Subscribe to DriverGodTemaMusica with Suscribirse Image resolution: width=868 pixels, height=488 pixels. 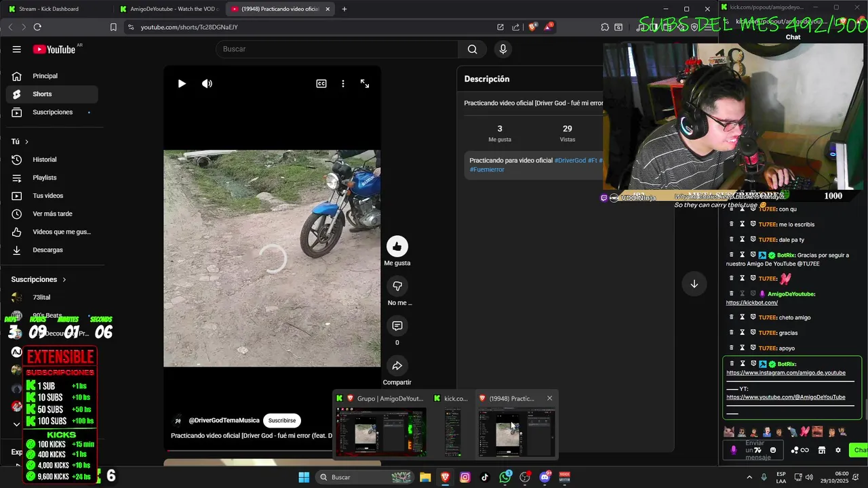(x=282, y=420)
